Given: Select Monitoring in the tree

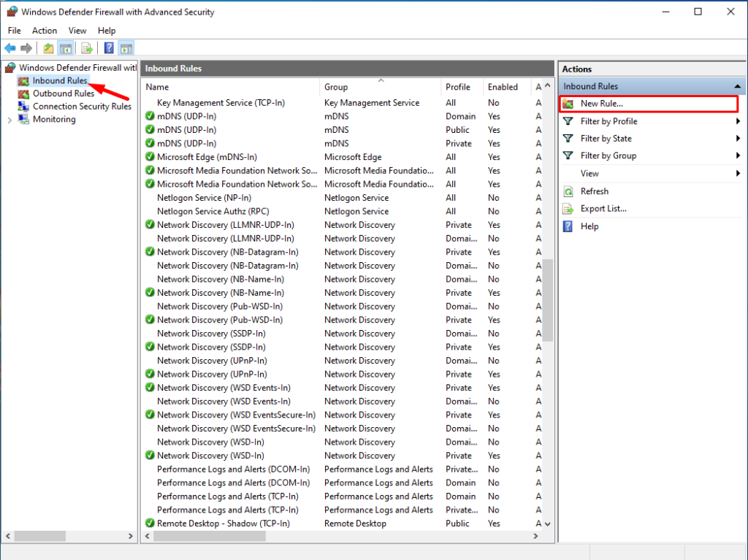Looking at the screenshot, I should tap(54, 119).
